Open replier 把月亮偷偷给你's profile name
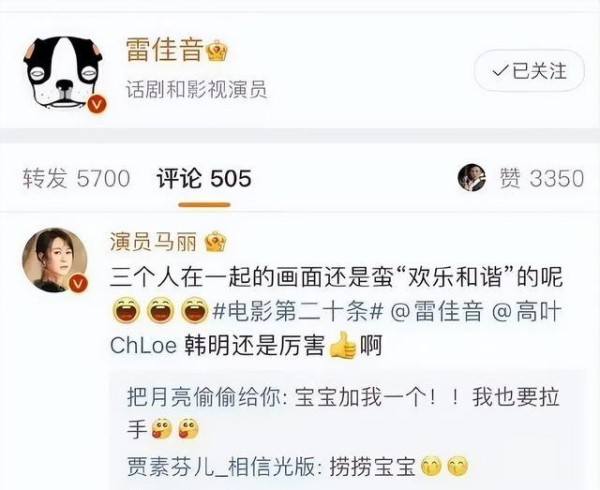Screen dimensions: 600x490 point(206,397)
